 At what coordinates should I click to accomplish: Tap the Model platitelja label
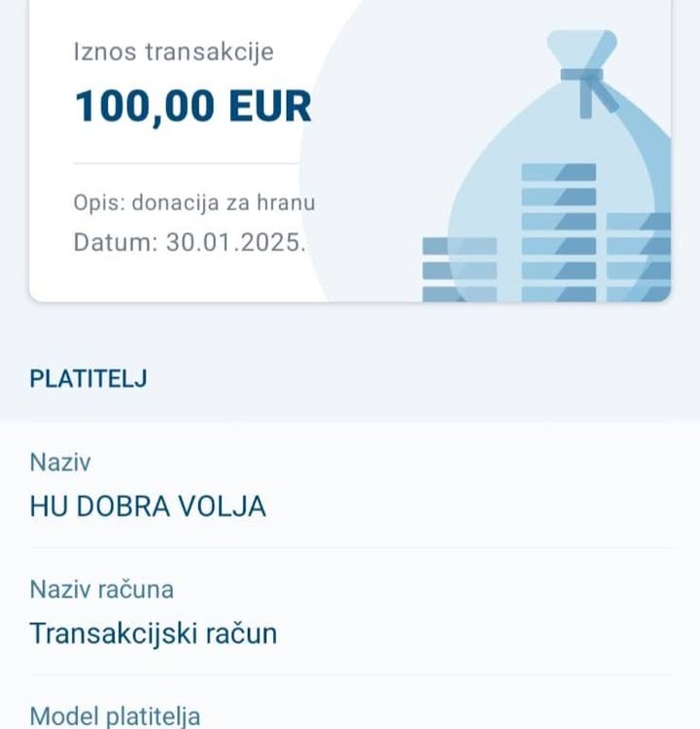point(115,716)
